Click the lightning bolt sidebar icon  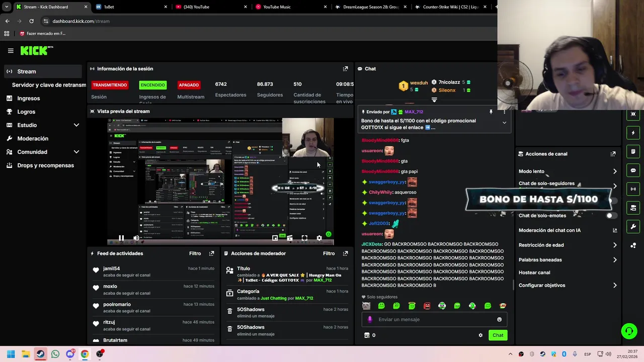click(x=633, y=133)
